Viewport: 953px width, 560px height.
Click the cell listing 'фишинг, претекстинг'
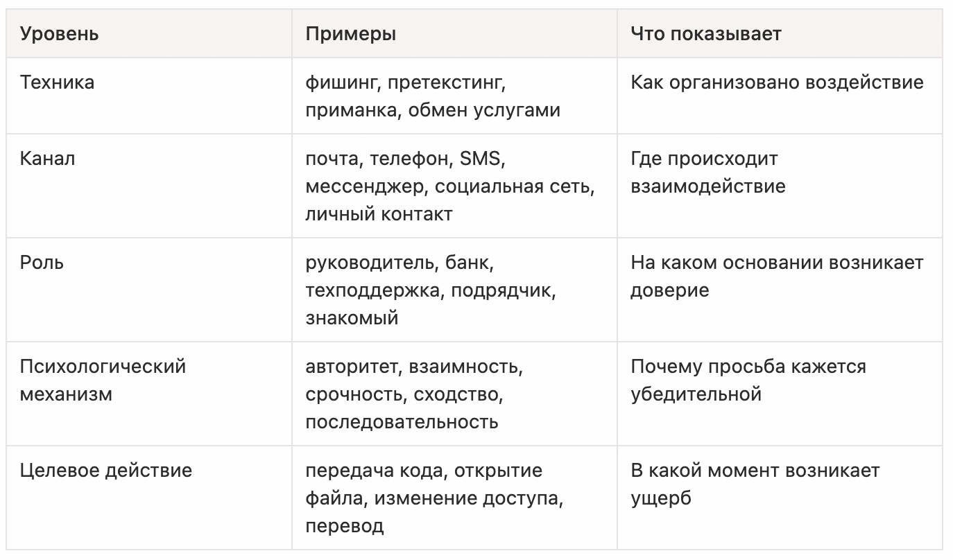(x=454, y=96)
